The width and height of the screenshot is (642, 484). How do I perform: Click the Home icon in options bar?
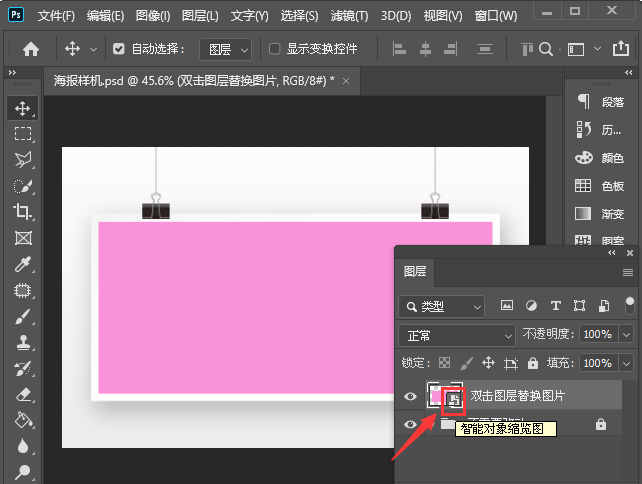click(31, 49)
